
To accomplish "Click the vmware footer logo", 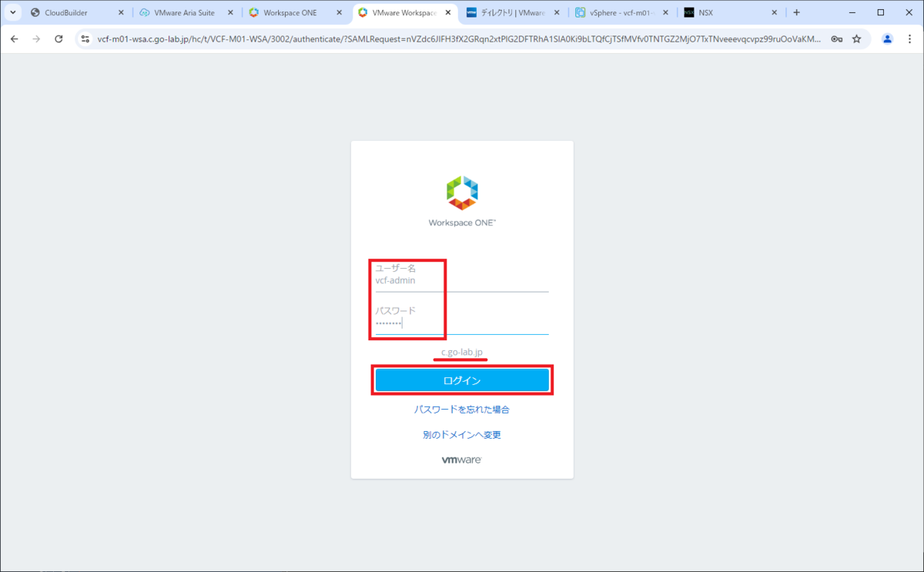I will point(462,460).
